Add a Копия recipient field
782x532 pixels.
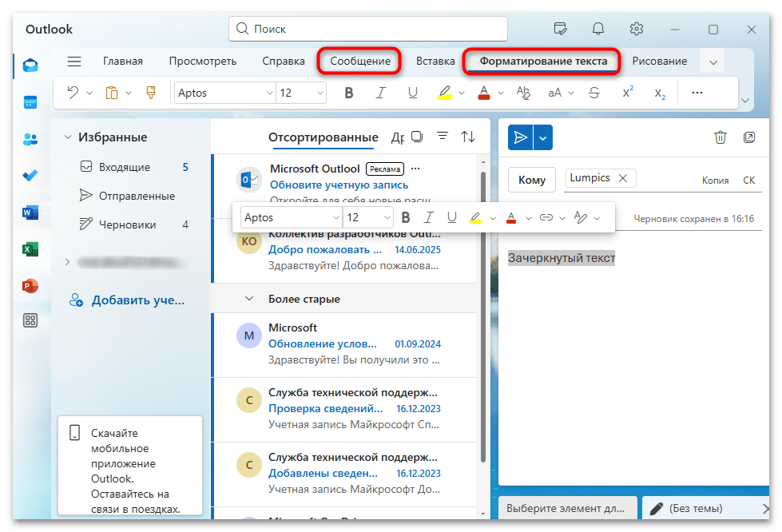(715, 181)
